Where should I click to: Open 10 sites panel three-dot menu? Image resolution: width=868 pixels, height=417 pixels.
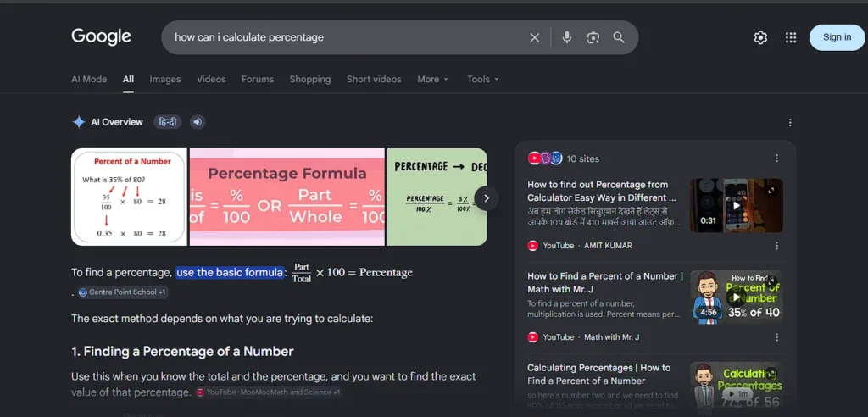[x=776, y=158]
